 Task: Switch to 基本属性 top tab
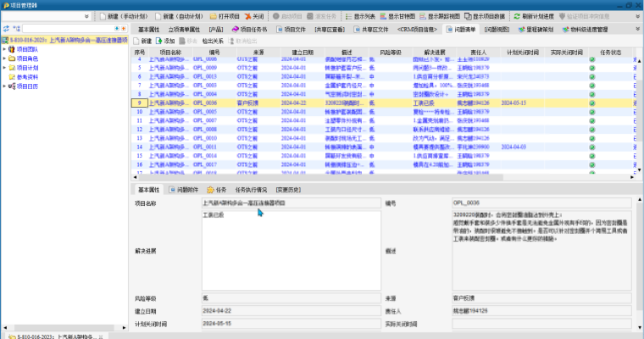[x=148, y=30]
